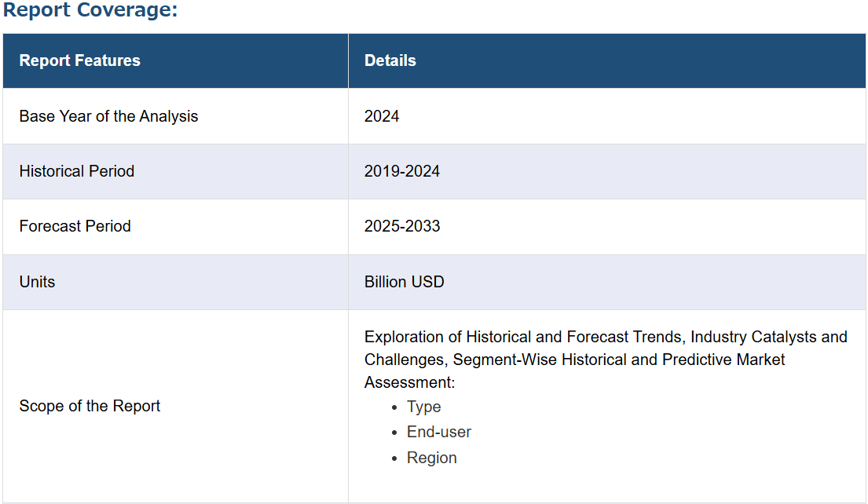Select the 2019-2024 historical period value

tap(402, 171)
